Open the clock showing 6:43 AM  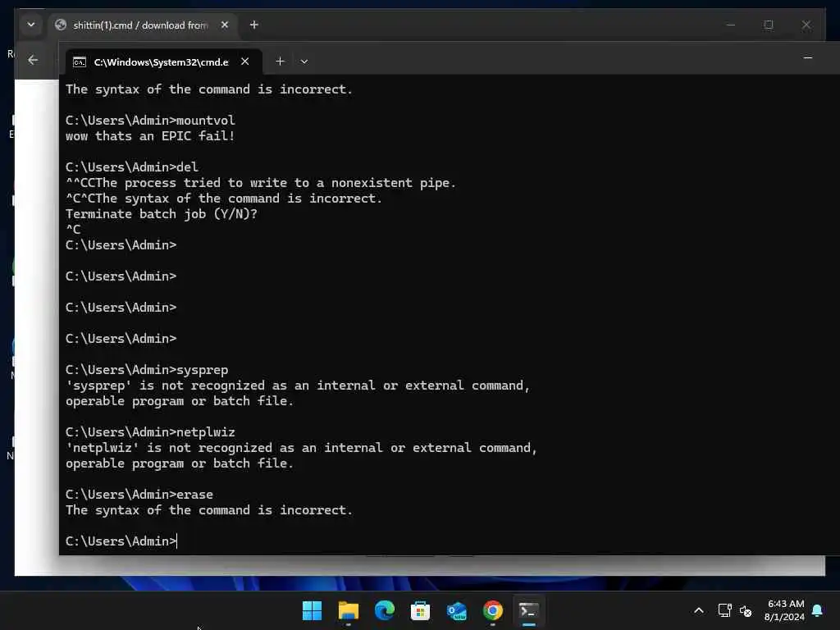(785, 610)
